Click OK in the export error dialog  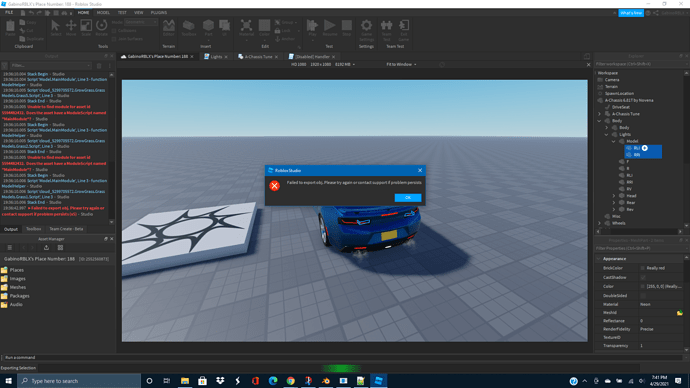pos(407,198)
